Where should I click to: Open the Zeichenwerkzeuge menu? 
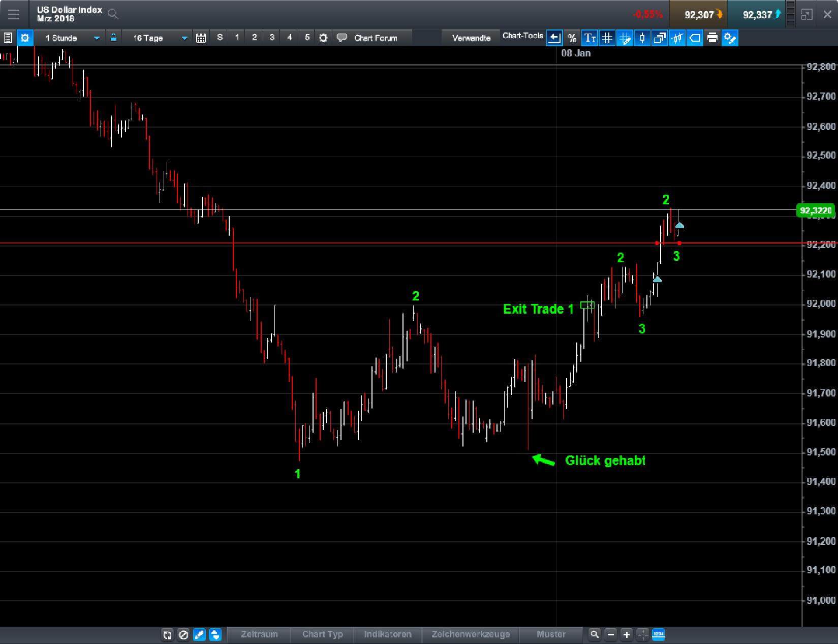(x=471, y=634)
